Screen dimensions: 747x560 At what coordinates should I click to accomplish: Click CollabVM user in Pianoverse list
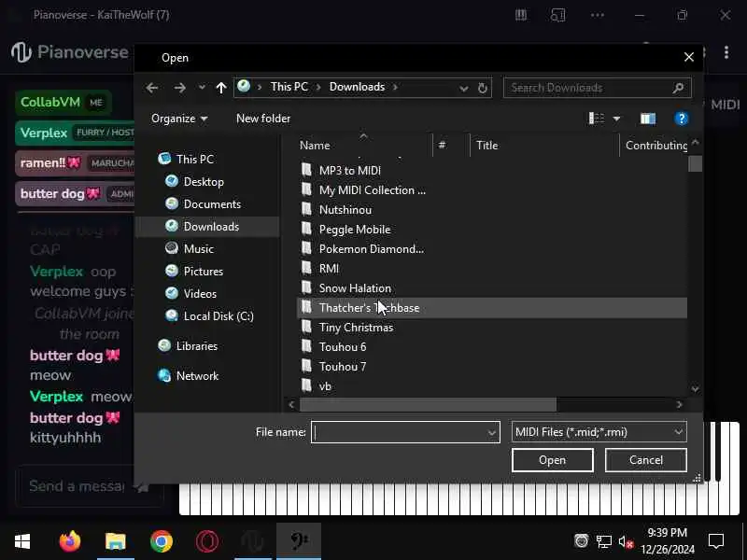pos(63,103)
